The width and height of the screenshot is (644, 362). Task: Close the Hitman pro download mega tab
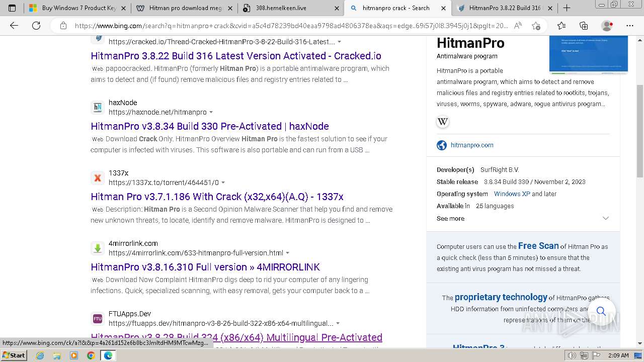pyautogui.click(x=230, y=8)
